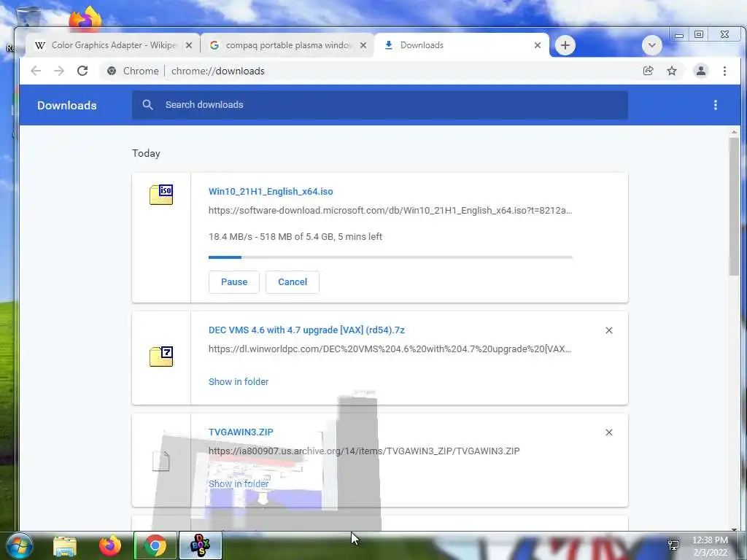Open Chrome's three-dot main menu

coord(724,71)
